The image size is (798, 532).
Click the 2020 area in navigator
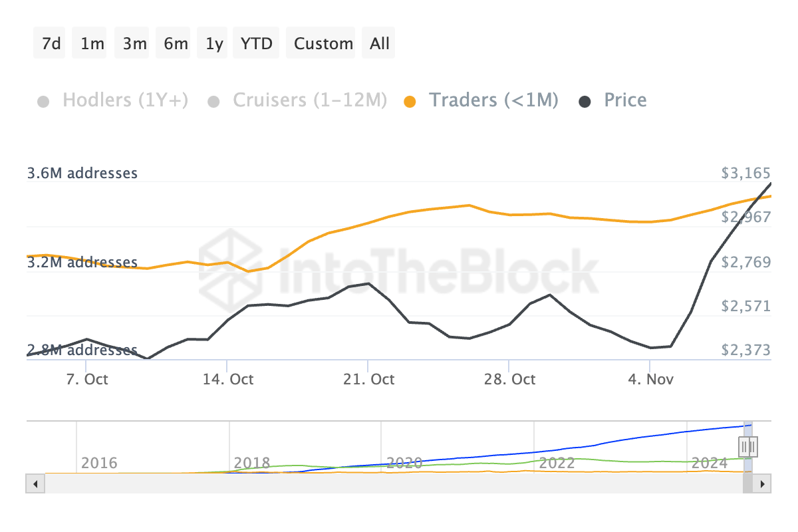pos(404,463)
